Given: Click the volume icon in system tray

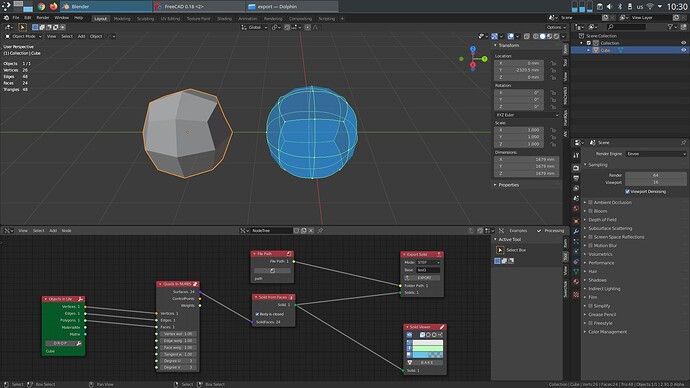Looking at the screenshot, I should [x=609, y=6].
